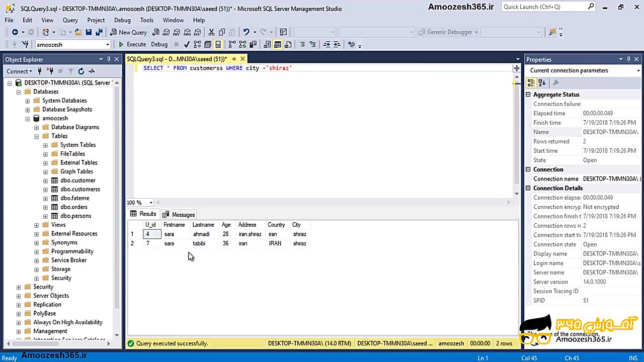Open the Query menu

(70, 20)
